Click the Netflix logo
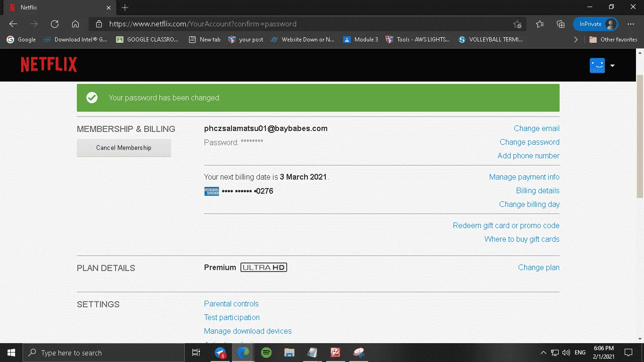This screenshot has height=362, width=644. (x=49, y=65)
